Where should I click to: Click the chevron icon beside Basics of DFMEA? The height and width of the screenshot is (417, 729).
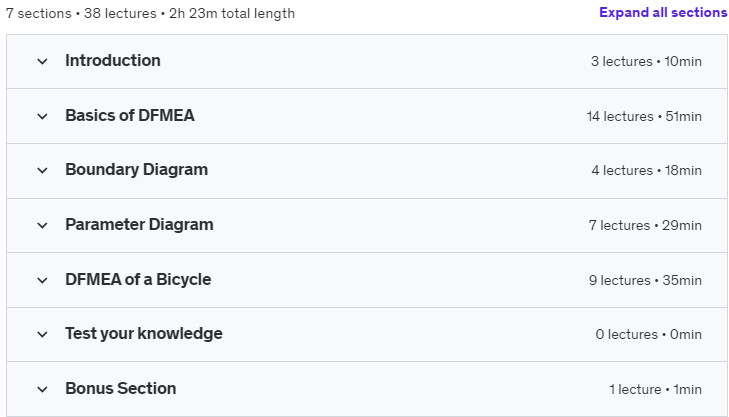[x=42, y=116]
